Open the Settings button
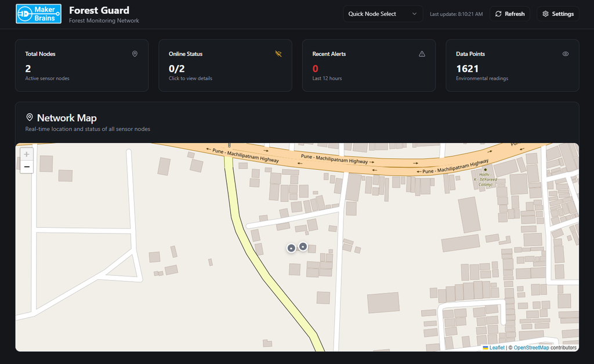The height and width of the screenshot is (364, 594). (x=557, y=14)
